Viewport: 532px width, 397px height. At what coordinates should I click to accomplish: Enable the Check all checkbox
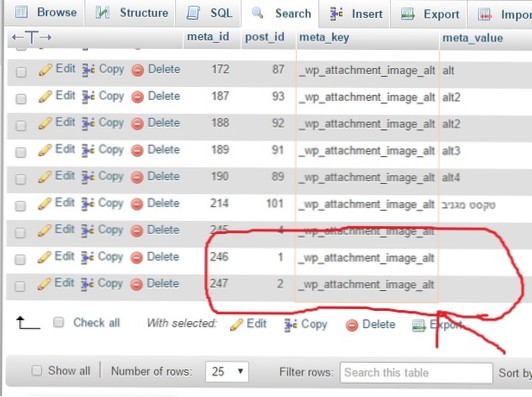tap(59, 322)
